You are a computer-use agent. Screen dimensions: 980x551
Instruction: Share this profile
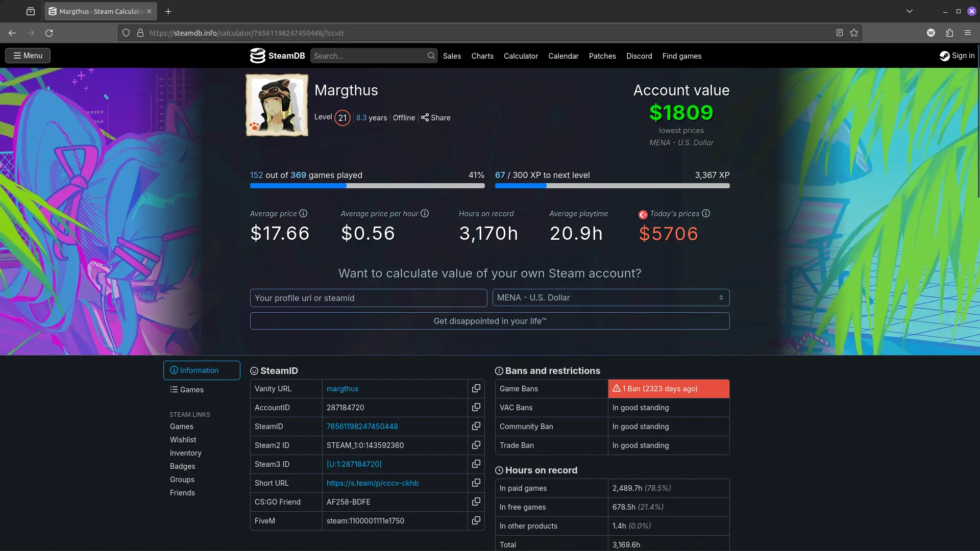pos(436,117)
